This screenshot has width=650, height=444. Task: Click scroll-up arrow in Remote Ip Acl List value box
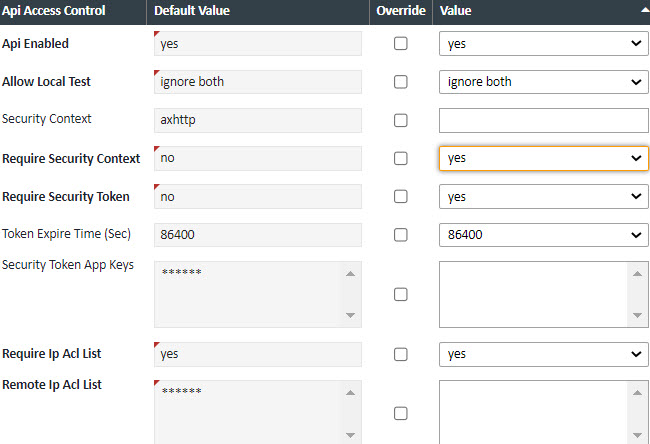click(638, 391)
